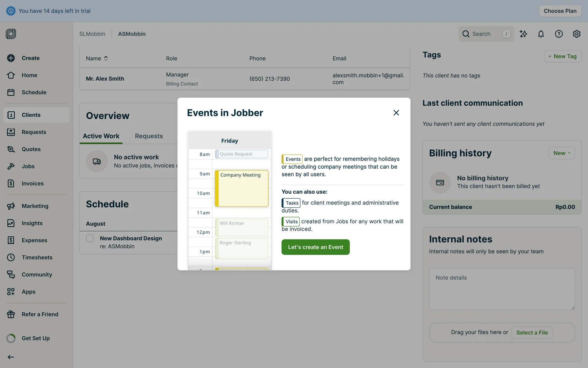The image size is (588, 368).
Task: Open settings gear icon
Action: pyautogui.click(x=576, y=34)
